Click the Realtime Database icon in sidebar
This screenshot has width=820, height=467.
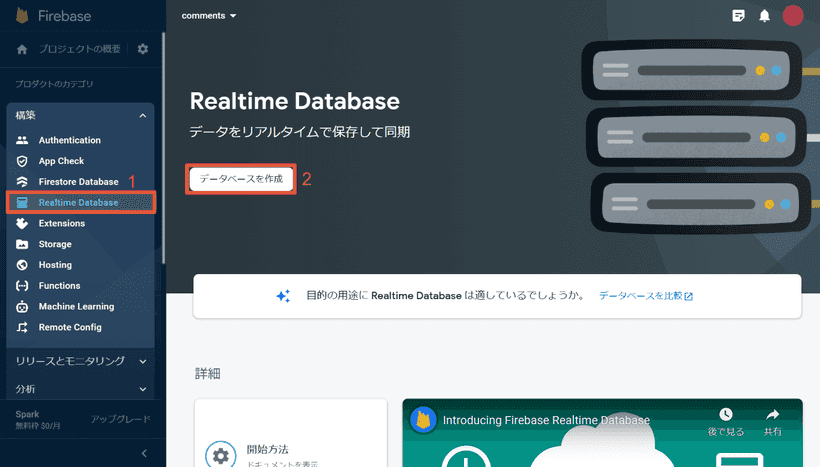(22, 202)
